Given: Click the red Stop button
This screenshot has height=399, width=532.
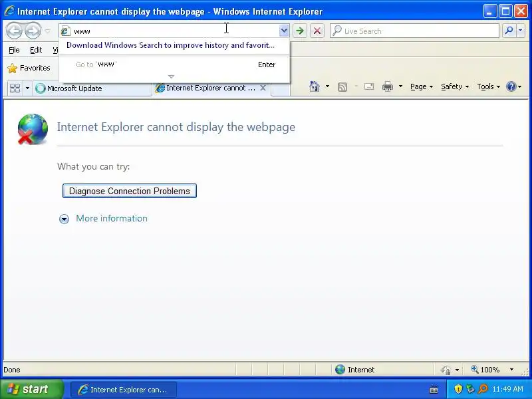Looking at the screenshot, I should coord(317,31).
